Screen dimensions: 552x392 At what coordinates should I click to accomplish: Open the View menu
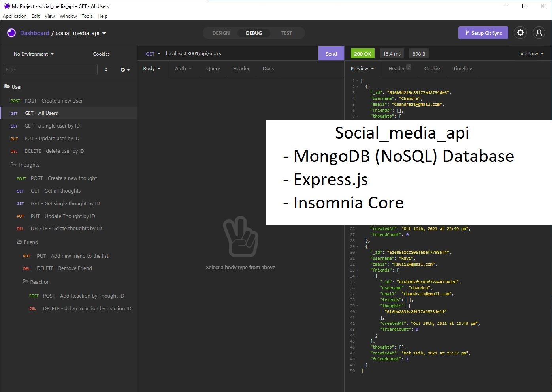pyautogui.click(x=50, y=16)
